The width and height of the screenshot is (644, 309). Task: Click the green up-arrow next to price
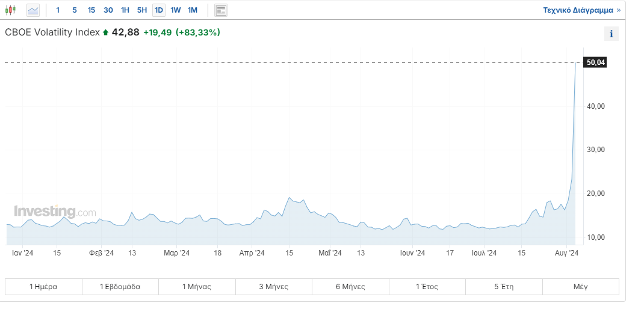click(106, 32)
